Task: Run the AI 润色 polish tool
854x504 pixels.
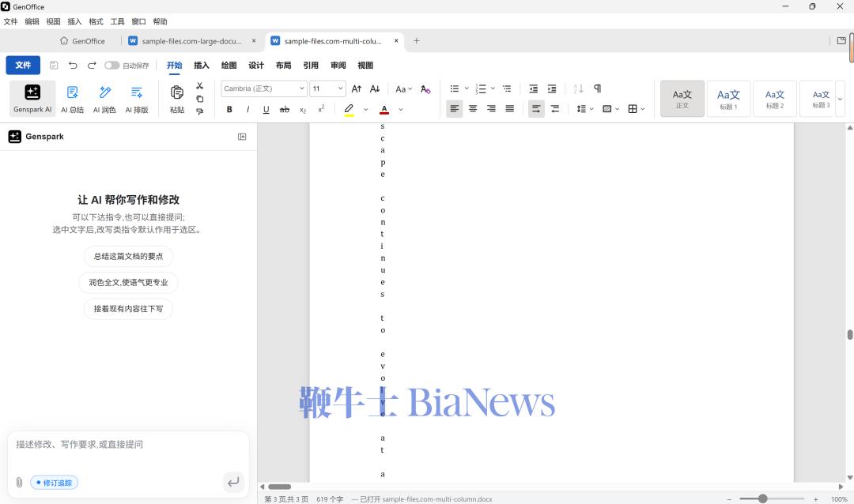Action: (104, 99)
